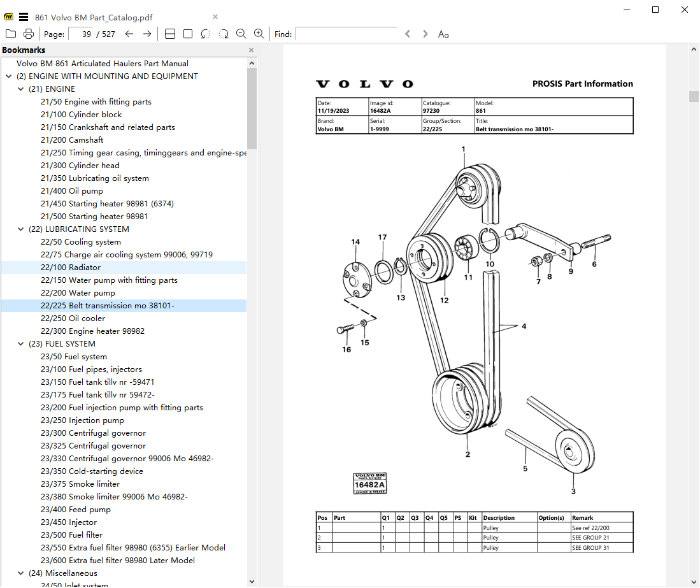This screenshot has width=700, height=588.
Task: Open 21/300 Cylinder head bookmark
Action: (x=80, y=165)
